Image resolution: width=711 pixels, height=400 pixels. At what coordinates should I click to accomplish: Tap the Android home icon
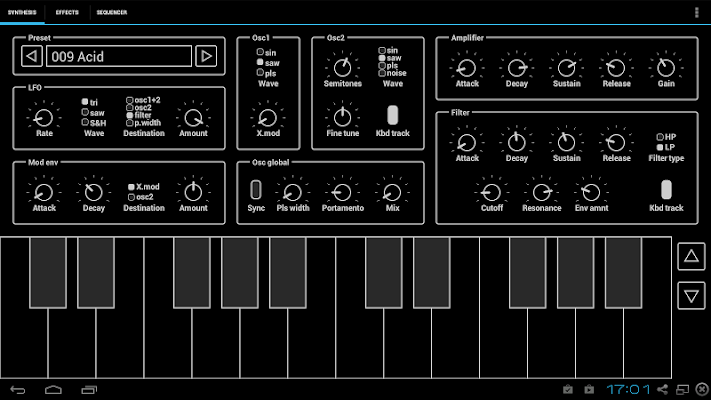[54, 390]
